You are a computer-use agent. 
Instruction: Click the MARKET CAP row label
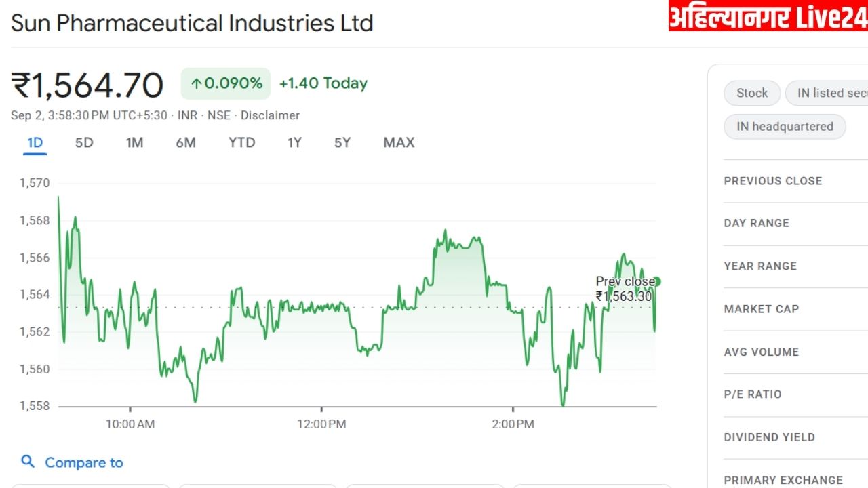coord(762,308)
